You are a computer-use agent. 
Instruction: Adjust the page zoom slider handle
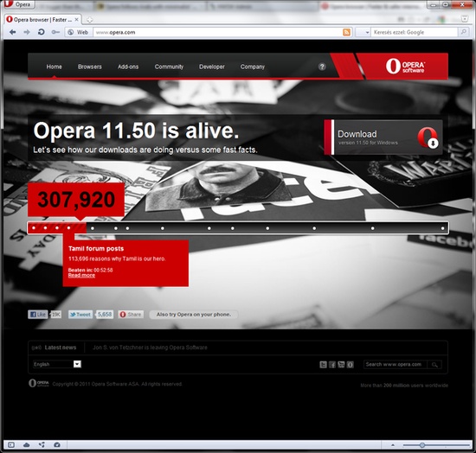[422, 445]
